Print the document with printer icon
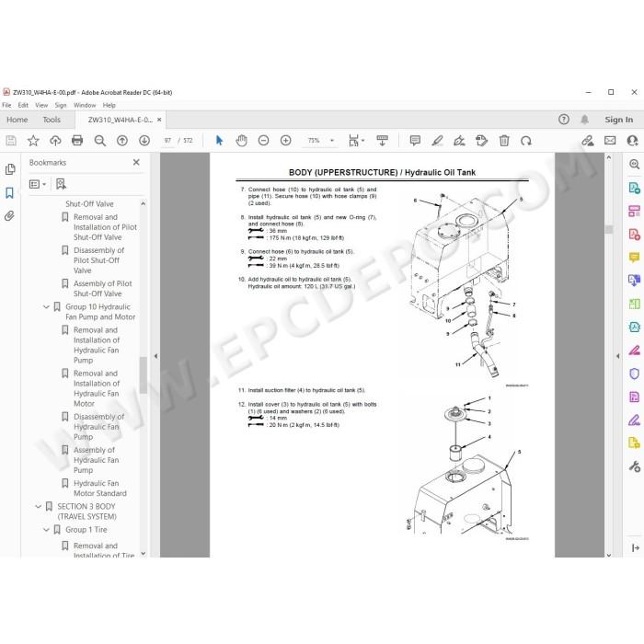Screen dimensions: 644x644 (77, 141)
